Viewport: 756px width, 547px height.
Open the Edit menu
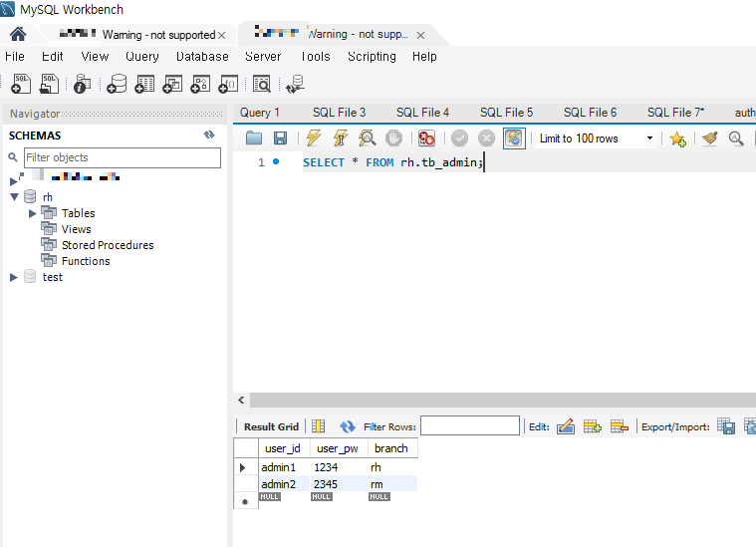click(52, 57)
